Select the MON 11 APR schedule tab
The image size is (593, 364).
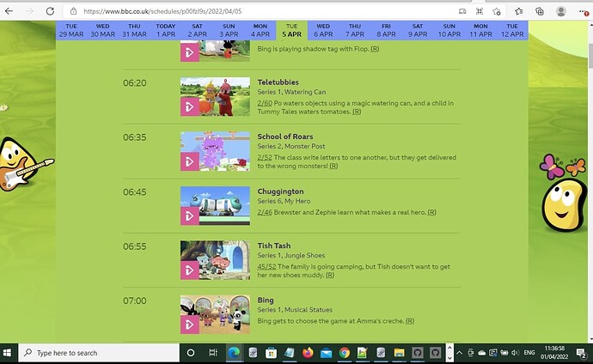480,30
